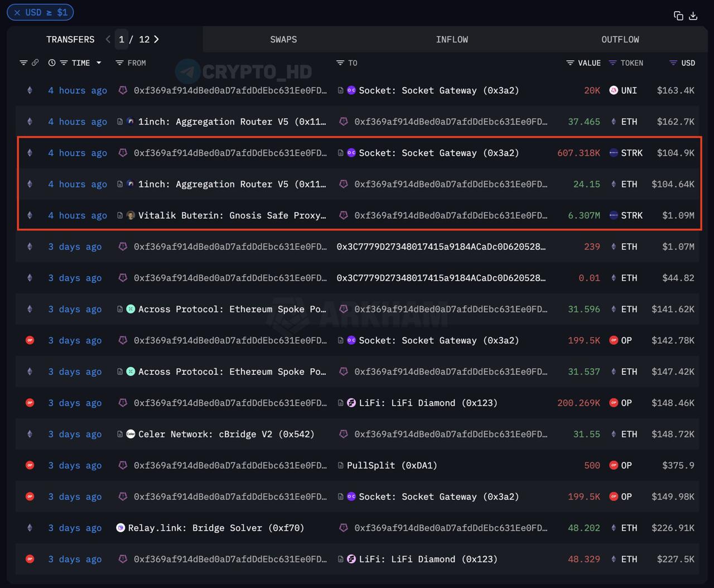Click the download icon at top right
The image size is (714, 588).
(x=693, y=16)
